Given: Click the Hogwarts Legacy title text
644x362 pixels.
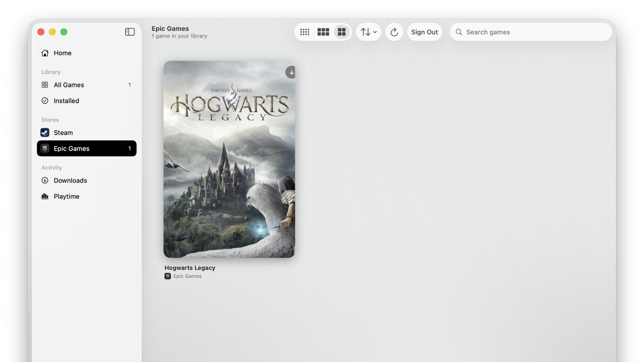Looking at the screenshot, I should 190,268.
